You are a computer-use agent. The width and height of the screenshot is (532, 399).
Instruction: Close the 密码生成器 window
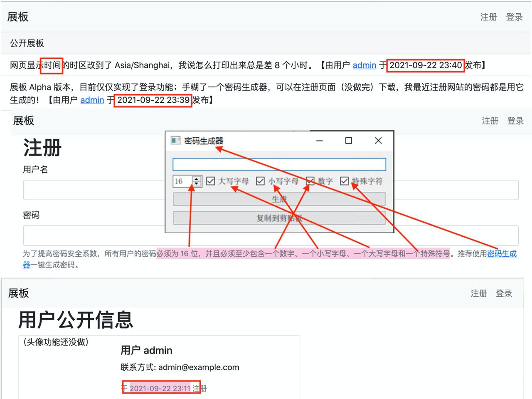pyautogui.click(x=378, y=141)
